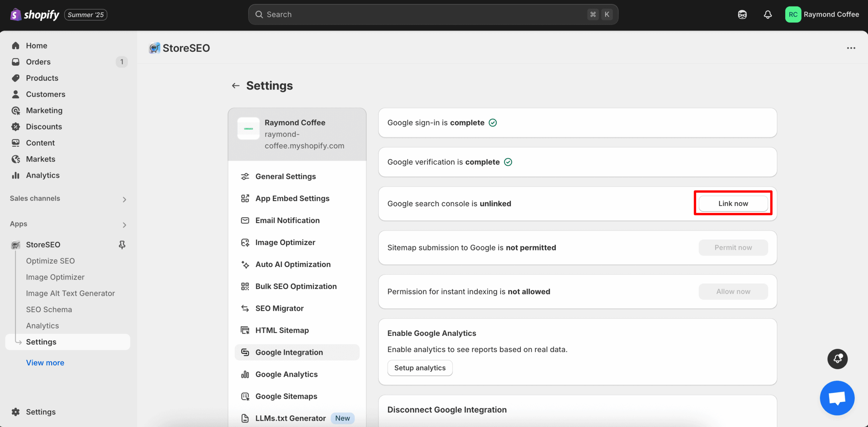Click the Link now button
The image size is (868, 427).
(733, 204)
